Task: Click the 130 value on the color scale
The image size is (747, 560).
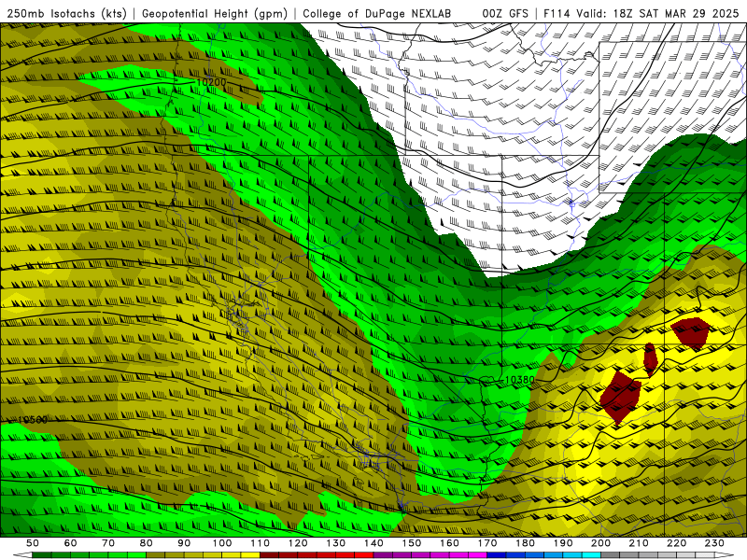Action: (x=336, y=543)
